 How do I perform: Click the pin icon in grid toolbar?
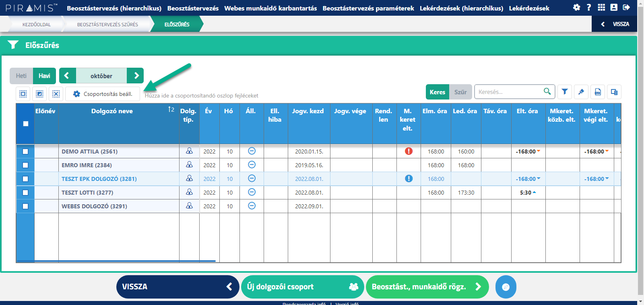pos(581,92)
